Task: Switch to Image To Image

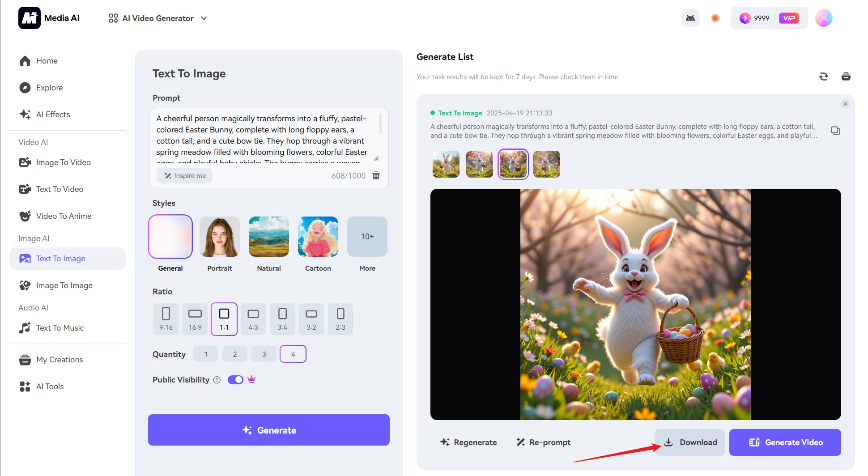Action: coord(64,285)
